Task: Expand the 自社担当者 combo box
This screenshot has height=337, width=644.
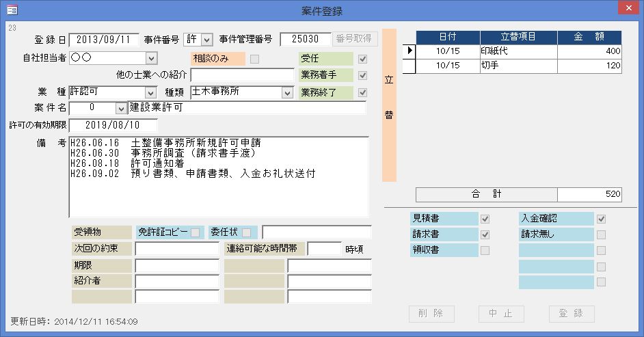Action: pyautogui.click(x=151, y=58)
